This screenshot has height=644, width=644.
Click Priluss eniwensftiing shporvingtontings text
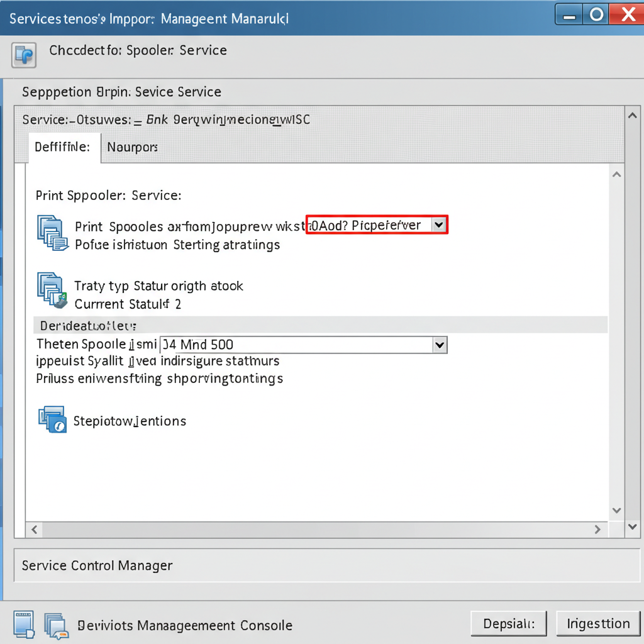(159, 379)
